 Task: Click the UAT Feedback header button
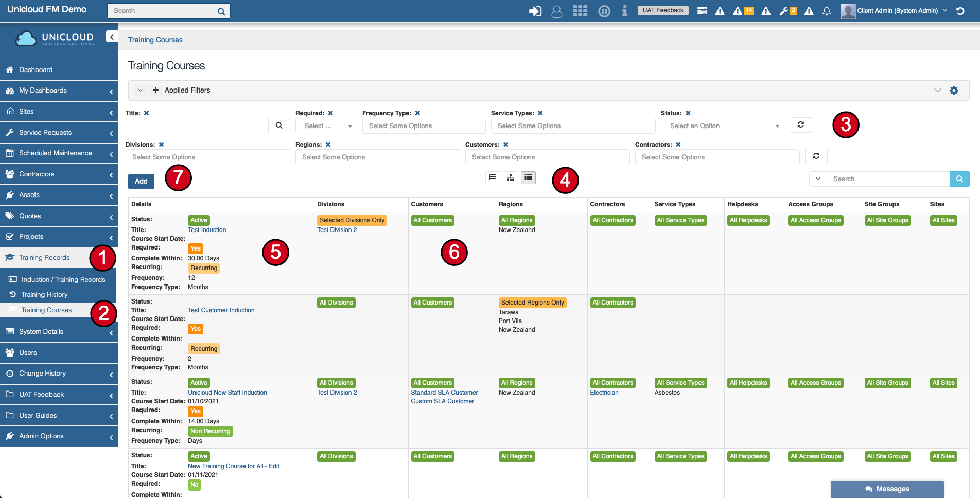[x=663, y=10]
